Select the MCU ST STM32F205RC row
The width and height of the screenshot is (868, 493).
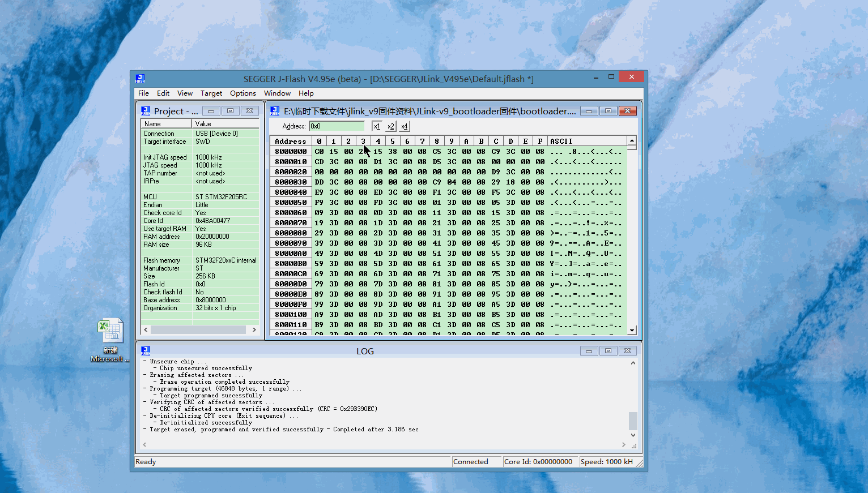coord(200,197)
